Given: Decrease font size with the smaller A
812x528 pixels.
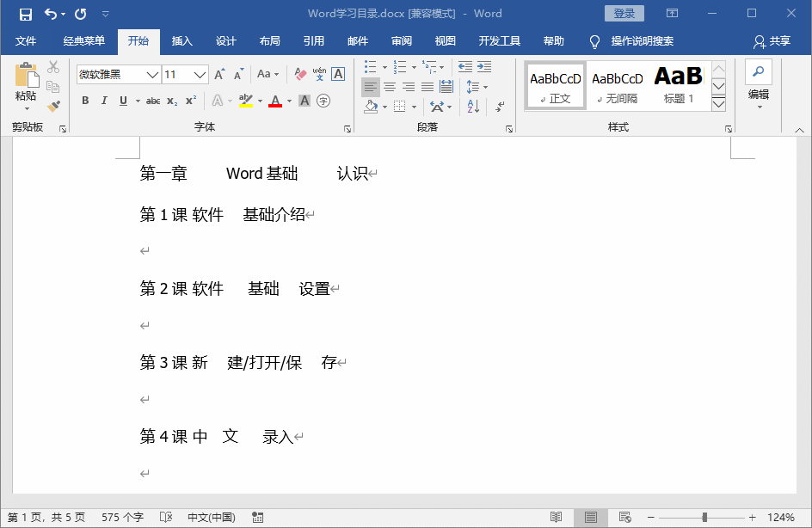Looking at the screenshot, I should pos(238,75).
